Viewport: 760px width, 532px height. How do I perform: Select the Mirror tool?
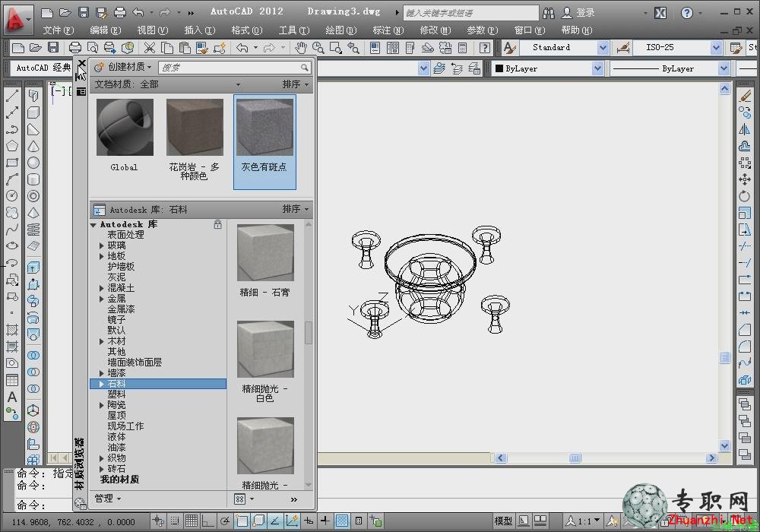745,129
